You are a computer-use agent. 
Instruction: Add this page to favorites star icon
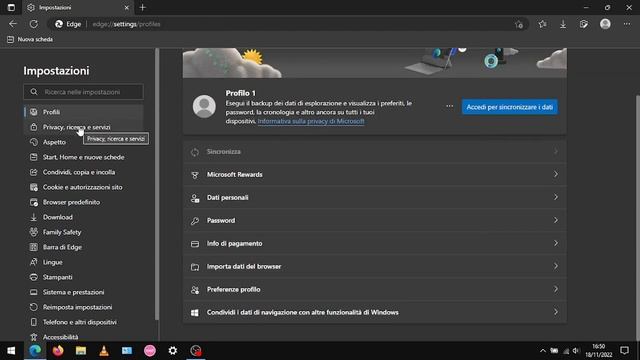519,24
